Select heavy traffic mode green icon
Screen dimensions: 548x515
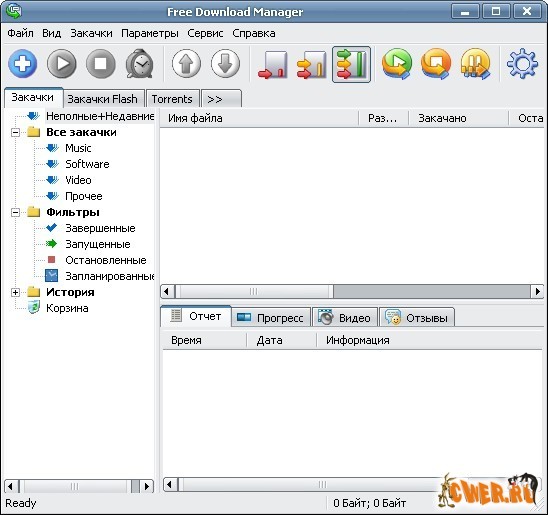pyautogui.click(x=351, y=65)
